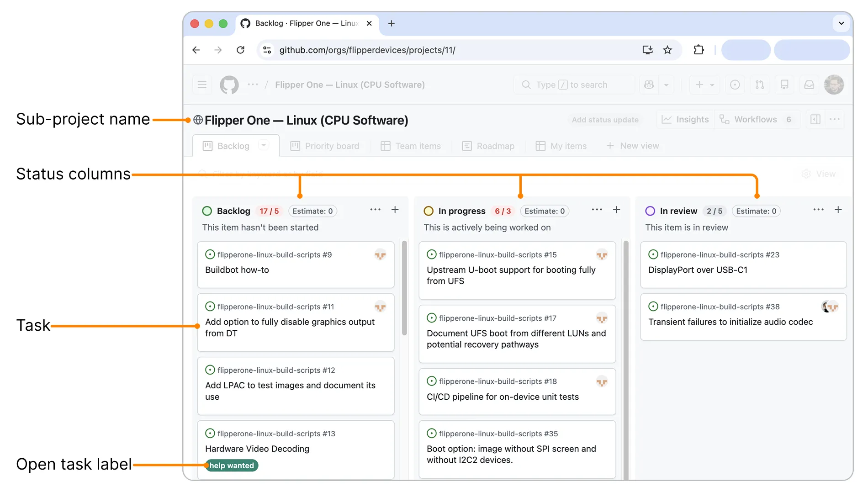Open the Insights button
Viewport: 868px width, 492px height.
(686, 120)
